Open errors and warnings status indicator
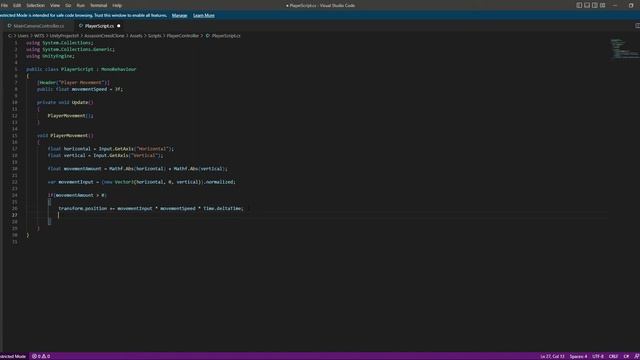 [x=41, y=356]
